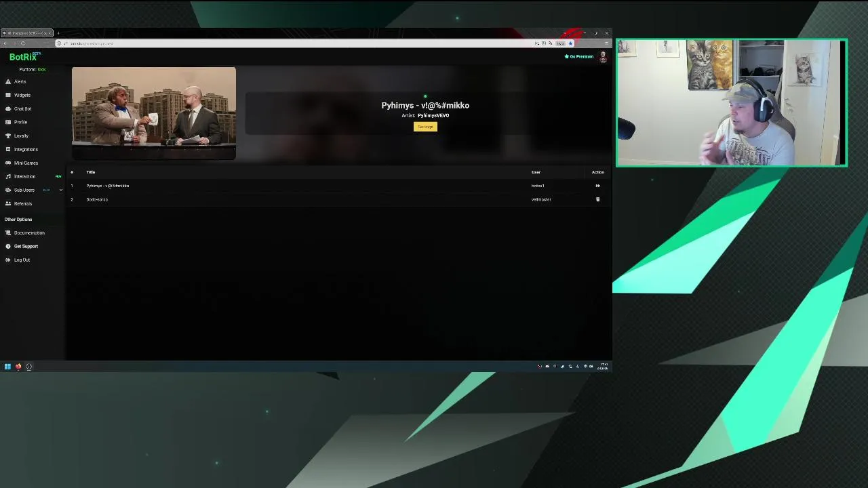
Task: Click the taskbar clock
Action: coord(603,367)
